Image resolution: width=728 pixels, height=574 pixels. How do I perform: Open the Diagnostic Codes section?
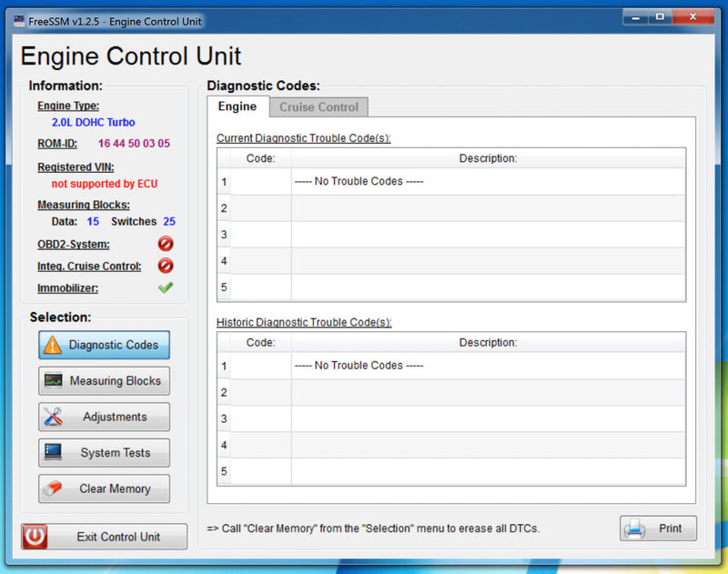click(104, 345)
